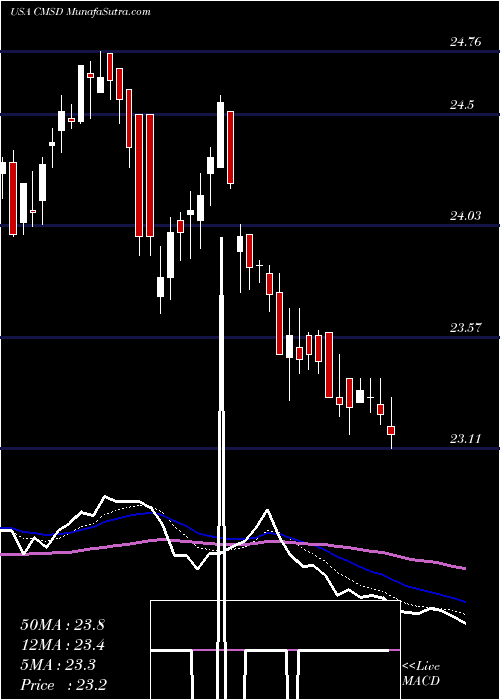The height and width of the screenshot is (700, 500).
Task: Click the 5MA : 23.3 value
Action: [58, 665]
